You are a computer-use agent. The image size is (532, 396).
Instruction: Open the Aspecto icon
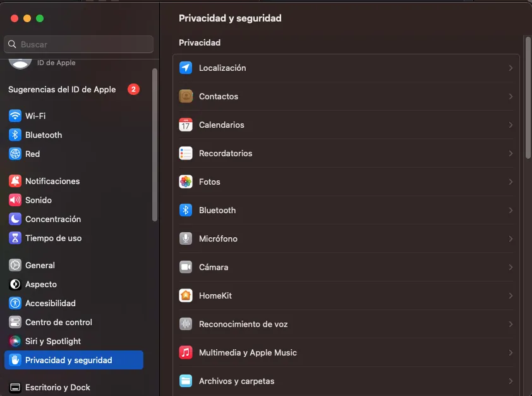pyautogui.click(x=15, y=284)
